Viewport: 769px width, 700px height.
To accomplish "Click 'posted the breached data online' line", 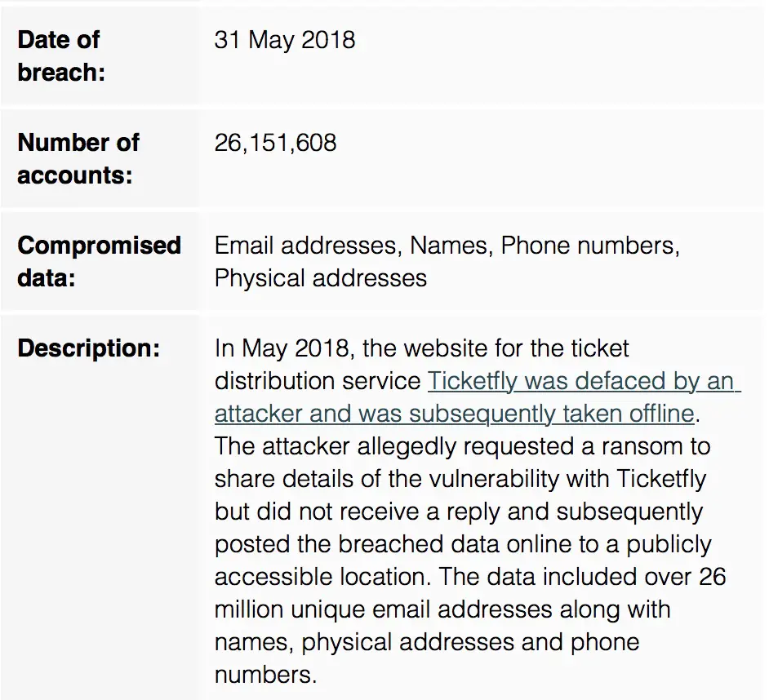I will pos(463,545).
